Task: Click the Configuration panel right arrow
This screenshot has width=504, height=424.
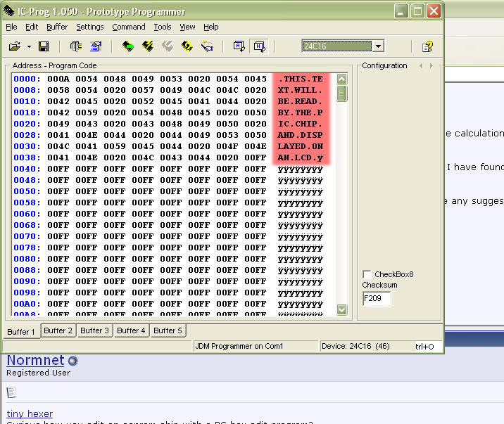Action: (x=432, y=65)
